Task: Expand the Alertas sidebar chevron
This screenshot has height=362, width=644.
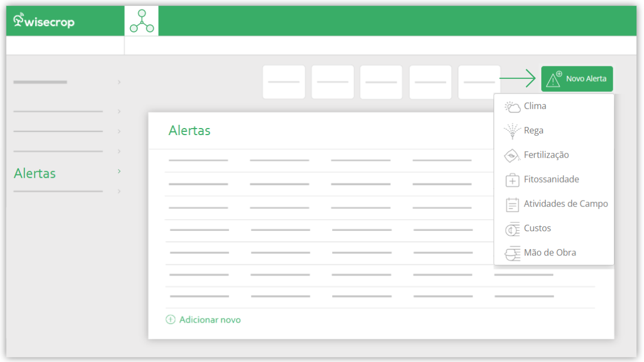Action: pos(119,171)
